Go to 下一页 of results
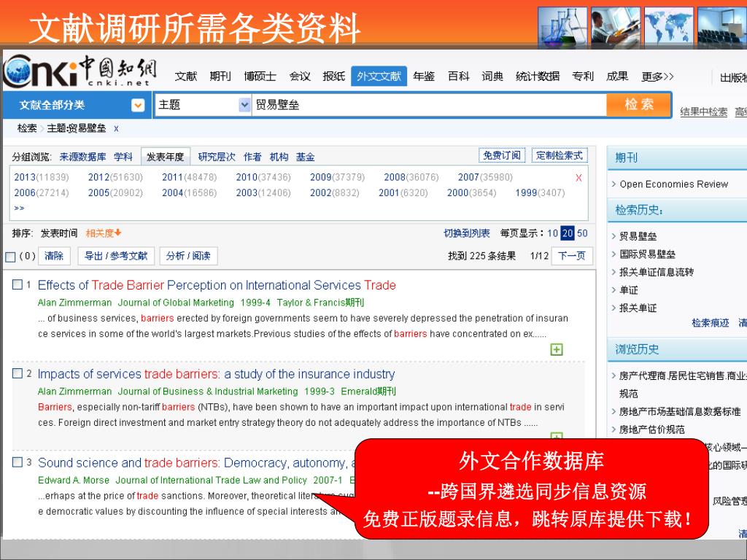This screenshot has width=747, height=560. [571, 256]
